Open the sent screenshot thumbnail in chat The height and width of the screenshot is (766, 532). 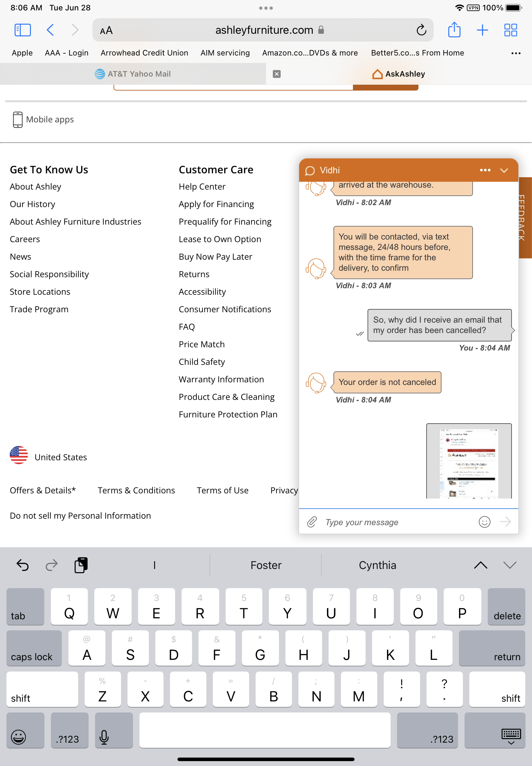(469, 462)
